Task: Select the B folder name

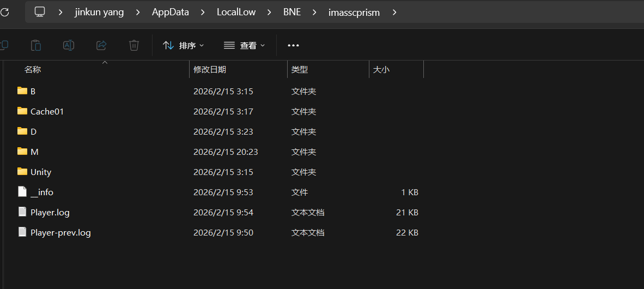Action: (33, 91)
